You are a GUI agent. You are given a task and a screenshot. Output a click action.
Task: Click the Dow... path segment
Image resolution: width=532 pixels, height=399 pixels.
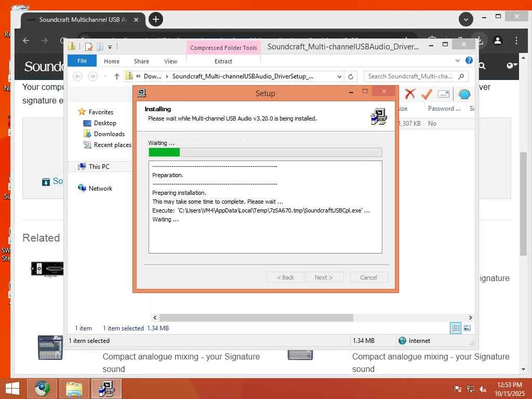152,76
